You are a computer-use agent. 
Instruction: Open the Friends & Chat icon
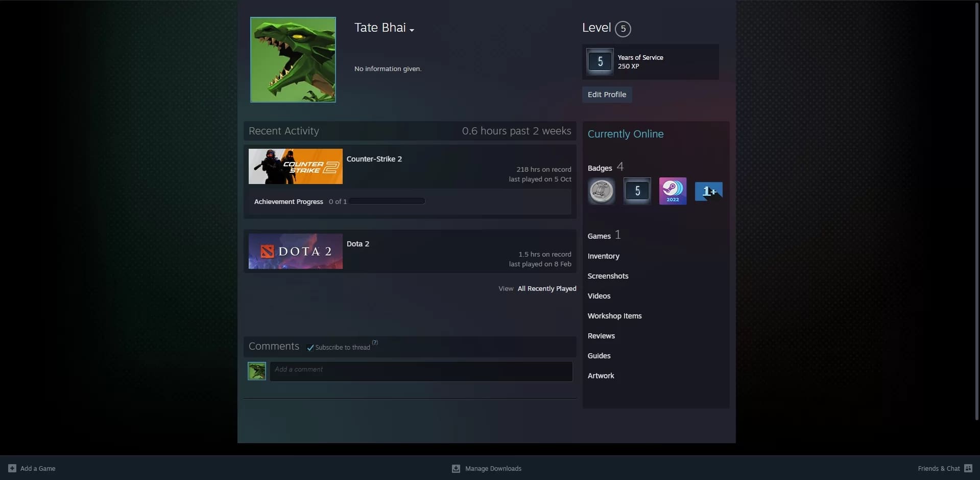(x=968, y=468)
